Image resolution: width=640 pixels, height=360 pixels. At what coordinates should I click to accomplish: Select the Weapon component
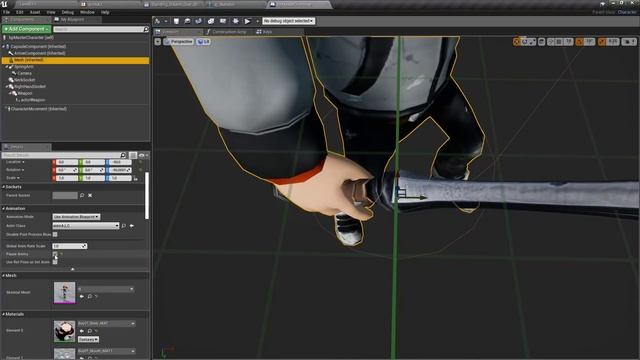click(x=24, y=93)
